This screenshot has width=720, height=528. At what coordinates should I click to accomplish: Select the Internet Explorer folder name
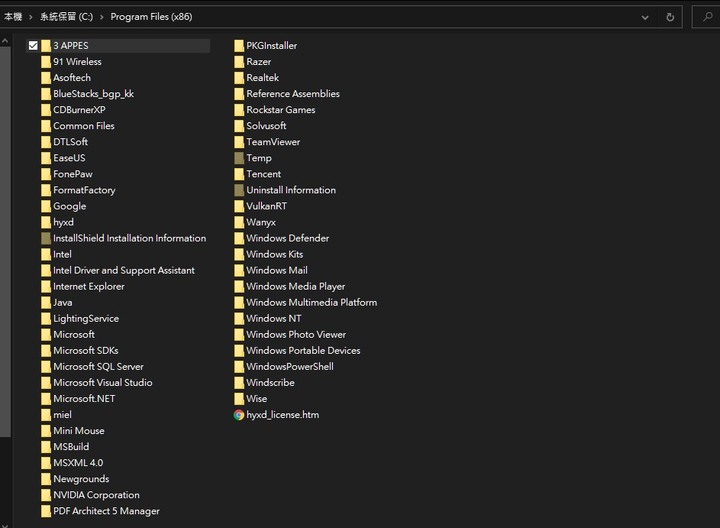click(x=89, y=286)
